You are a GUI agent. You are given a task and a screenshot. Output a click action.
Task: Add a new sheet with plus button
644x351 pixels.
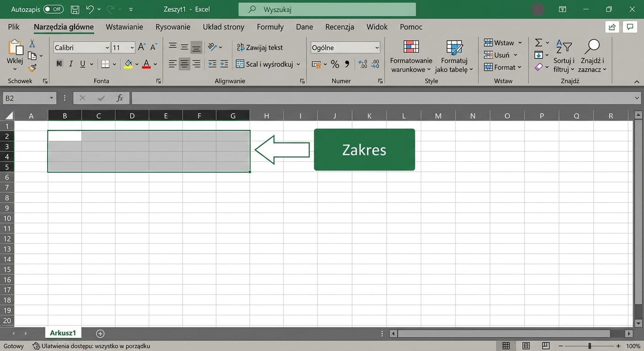point(101,334)
